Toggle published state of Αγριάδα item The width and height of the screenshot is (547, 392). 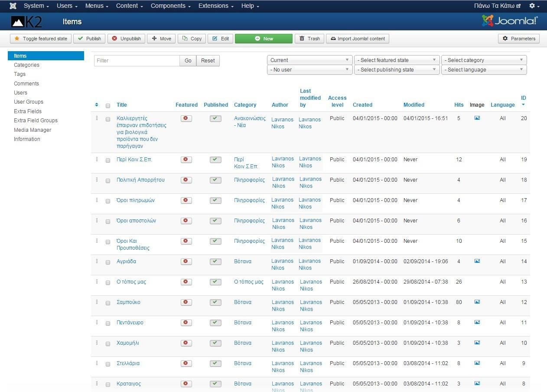(x=215, y=261)
